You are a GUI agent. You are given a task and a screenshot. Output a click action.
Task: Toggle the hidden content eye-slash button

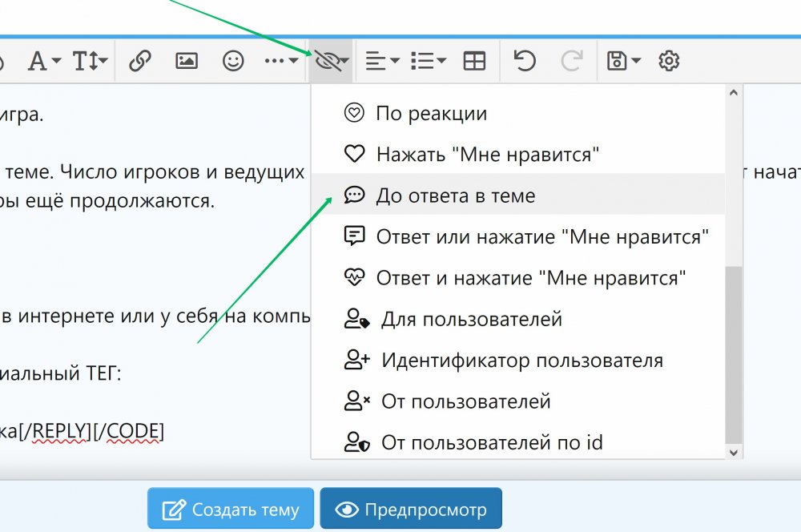click(332, 61)
